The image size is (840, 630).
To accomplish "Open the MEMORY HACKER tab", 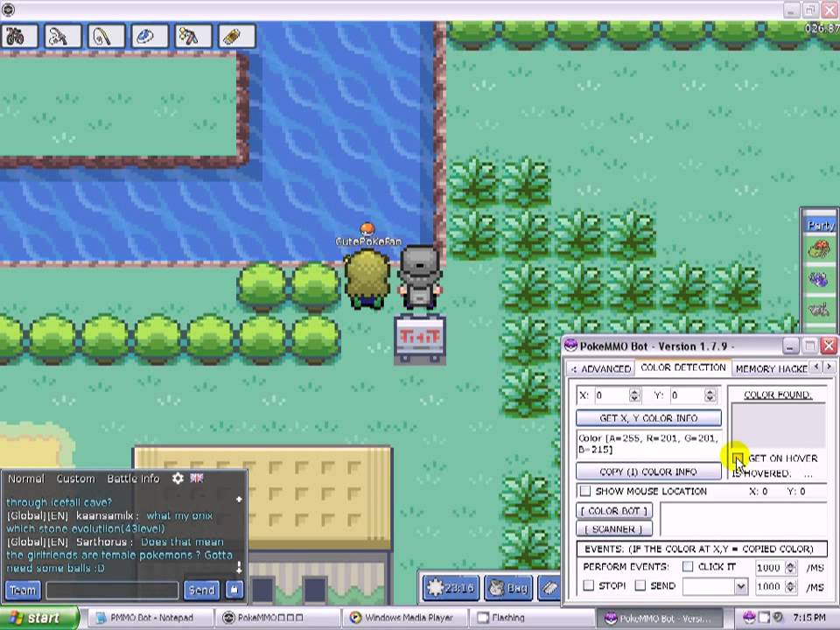I will tap(772, 368).
